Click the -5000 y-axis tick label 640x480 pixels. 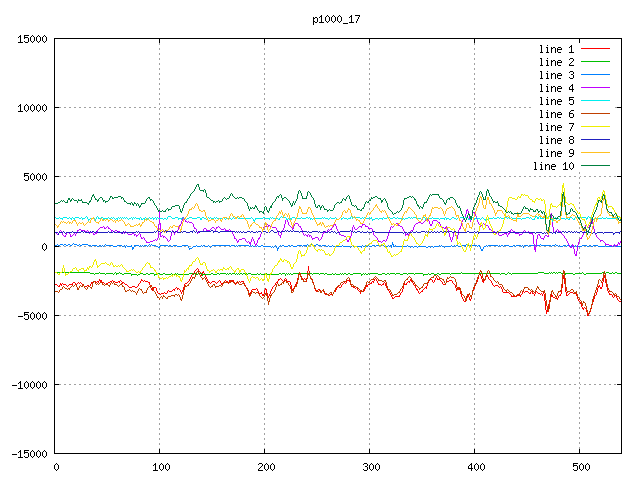click(30, 315)
